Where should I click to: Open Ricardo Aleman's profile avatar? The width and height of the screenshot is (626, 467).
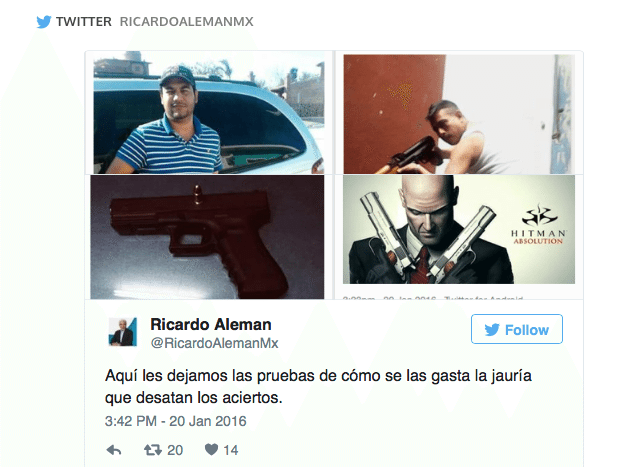[123, 332]
